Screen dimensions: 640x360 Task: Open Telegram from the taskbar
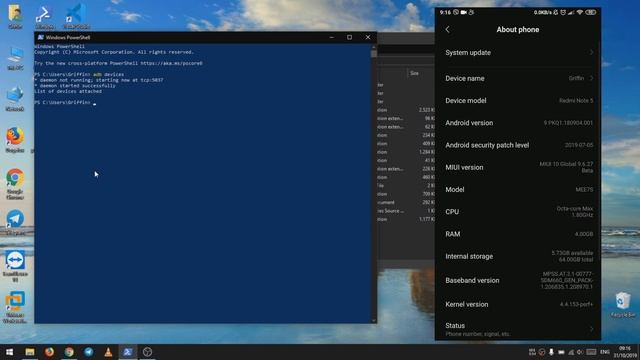tap(89, 351)
